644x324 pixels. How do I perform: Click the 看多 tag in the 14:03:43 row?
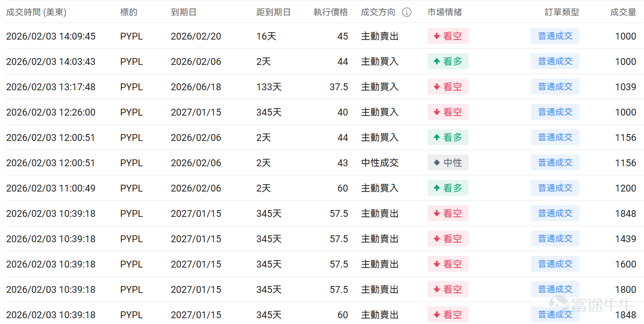click(x=448, y=61)
